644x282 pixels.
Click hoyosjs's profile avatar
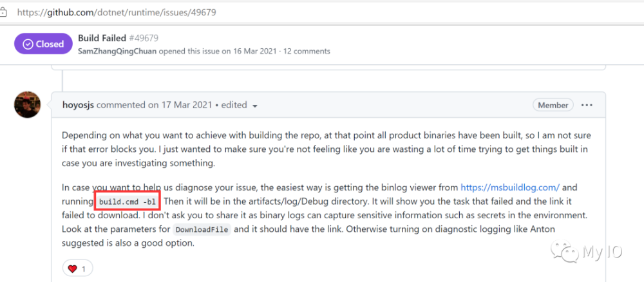coord(28,105)
